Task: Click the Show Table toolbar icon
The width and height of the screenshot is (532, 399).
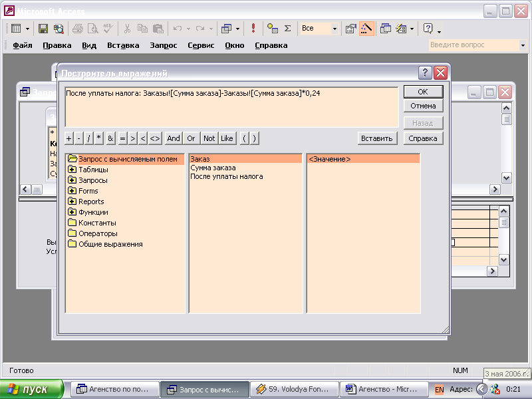Action: coord(273,29)
